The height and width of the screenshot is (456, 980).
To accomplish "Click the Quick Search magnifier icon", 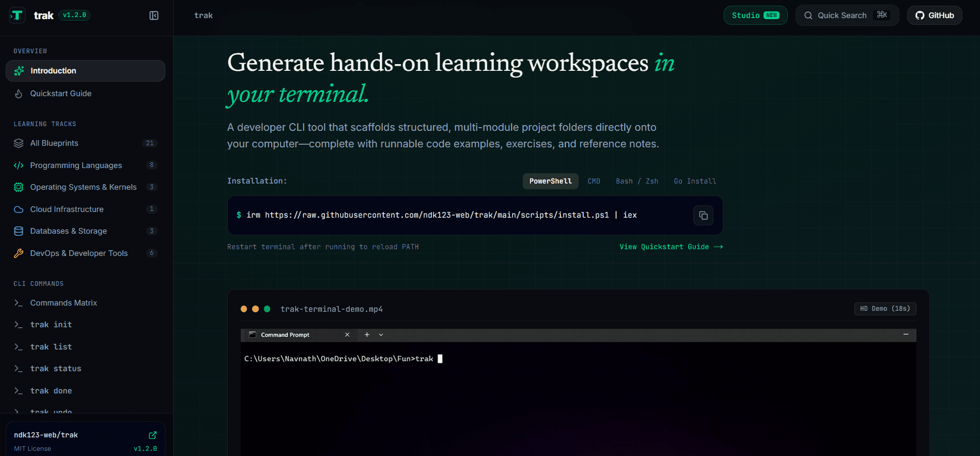I will coord(808,16).
